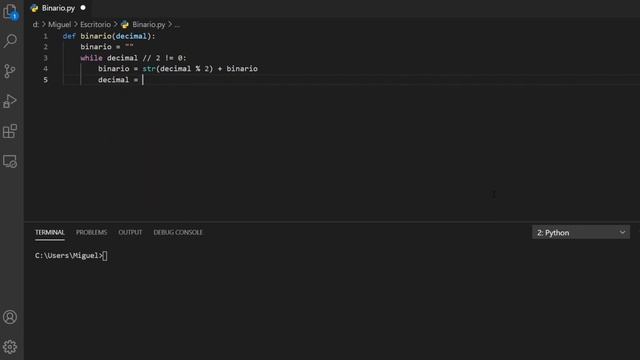Viewport: 640px width, 360px height.
Task: Click the 'decimal =' code on line 5
Action: tap(118, 80)
